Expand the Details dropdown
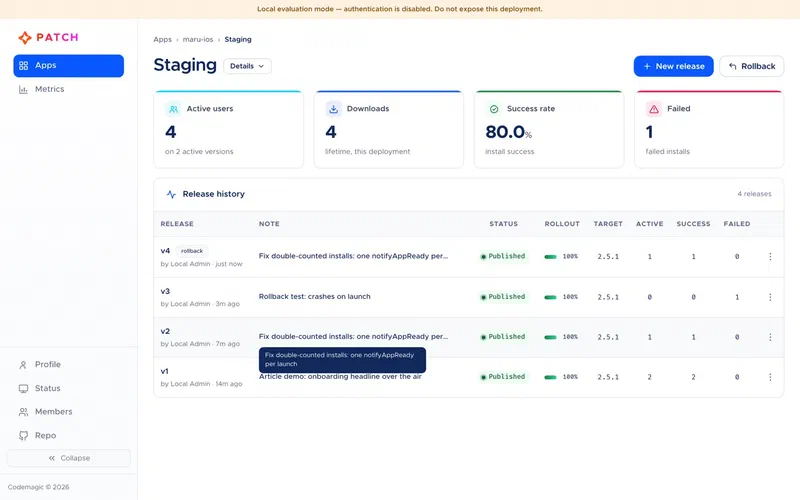 click(x=247, y=66)
